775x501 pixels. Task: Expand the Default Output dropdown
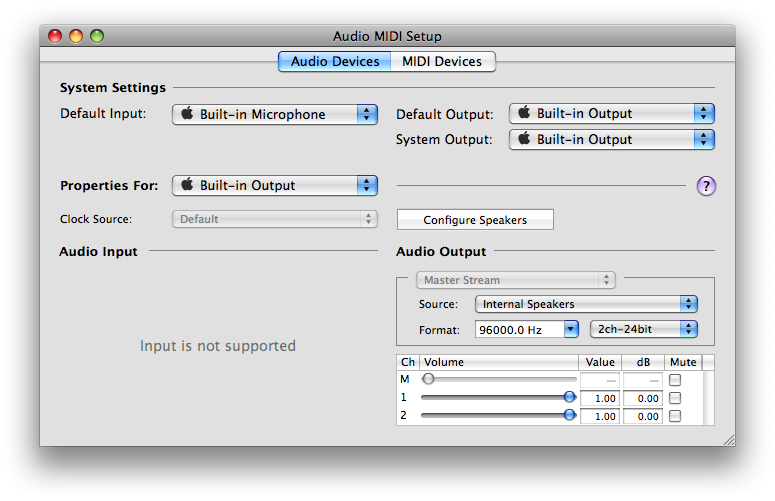pos(612,114)
